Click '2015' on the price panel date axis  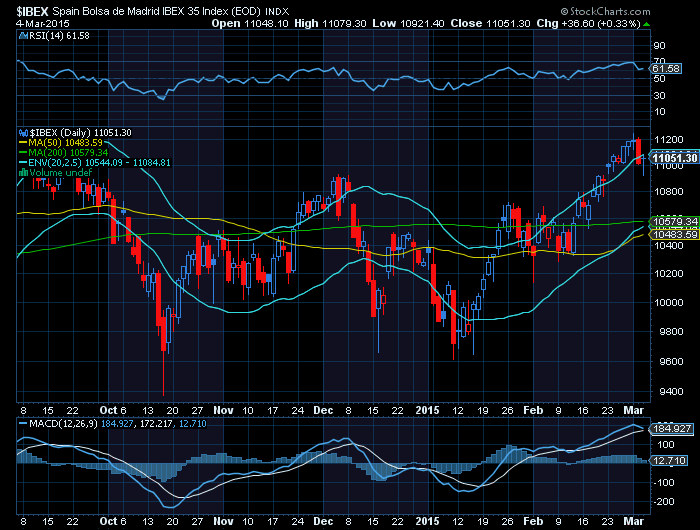(427, 410)
